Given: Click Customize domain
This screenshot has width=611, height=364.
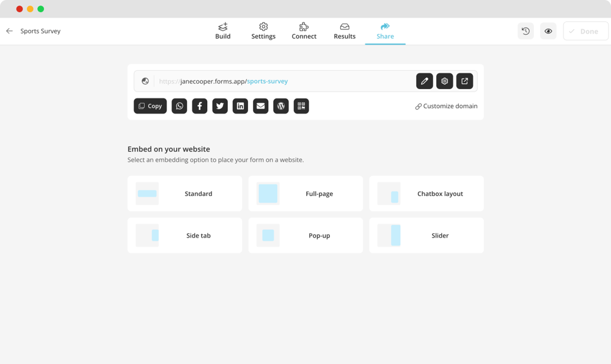Looking at the screenshot, I should tap(445, 106).
